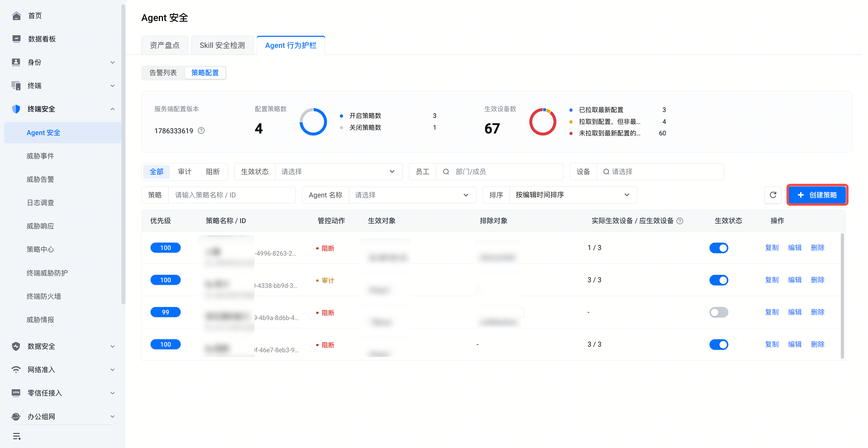Switch to Skill 安全检测 tab

point(222,45)
